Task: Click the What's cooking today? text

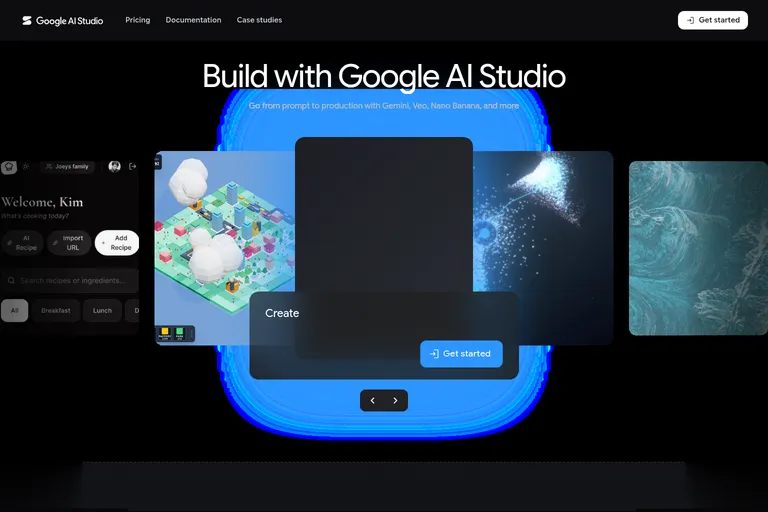Action: click(35, 216)
